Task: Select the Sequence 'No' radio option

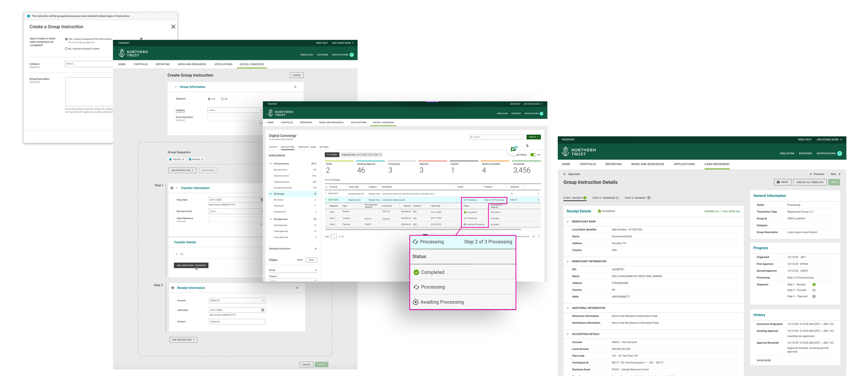Action: click(x=222, y=99)
